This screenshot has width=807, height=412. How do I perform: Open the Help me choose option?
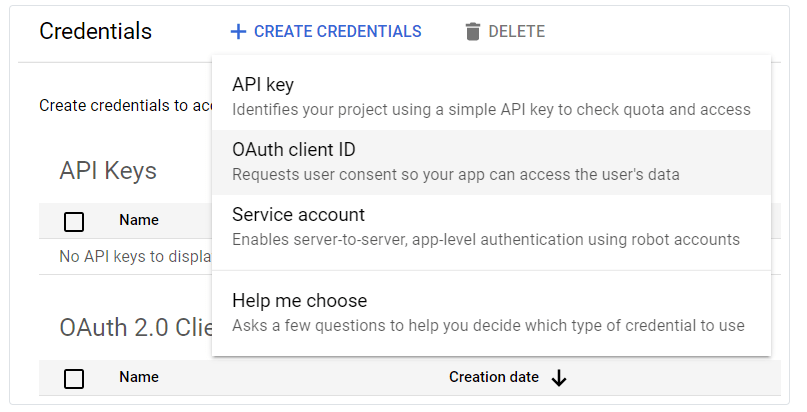492,313
